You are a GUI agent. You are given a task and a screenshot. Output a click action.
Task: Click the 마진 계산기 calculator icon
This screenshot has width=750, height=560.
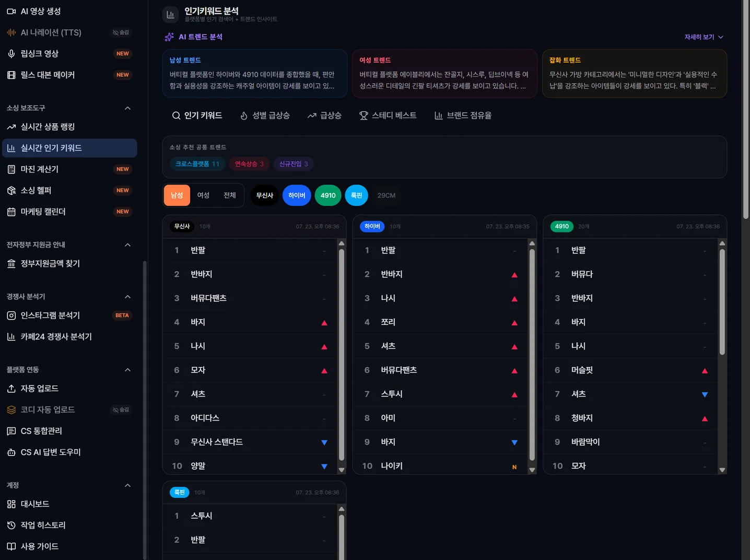11,169
